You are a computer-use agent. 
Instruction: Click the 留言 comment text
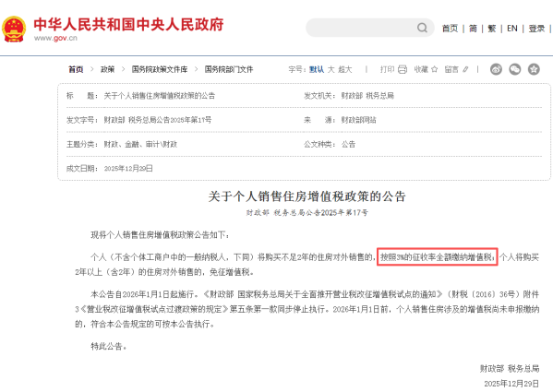pyautogui.click(x=451, y=69)
